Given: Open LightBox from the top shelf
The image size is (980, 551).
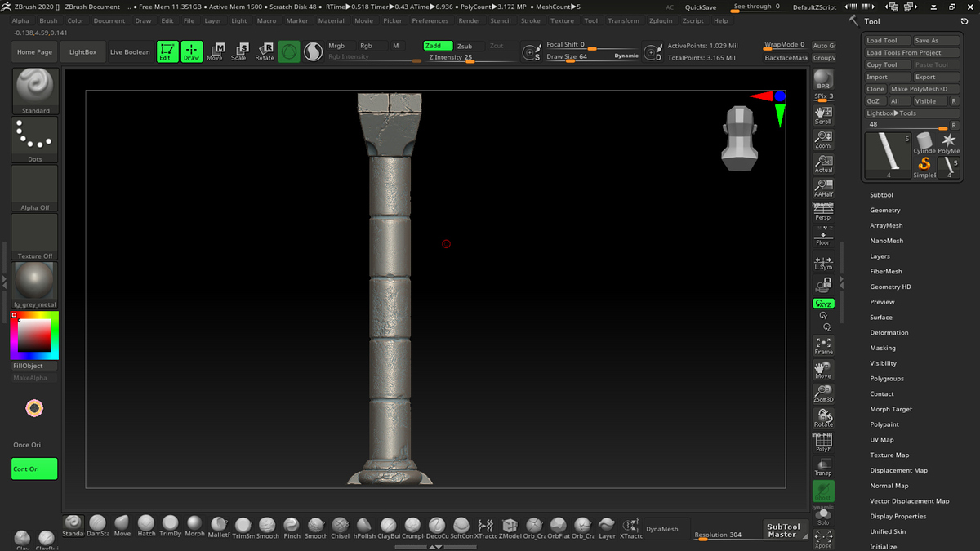Looking at the screenshot, I should [82, 52].
